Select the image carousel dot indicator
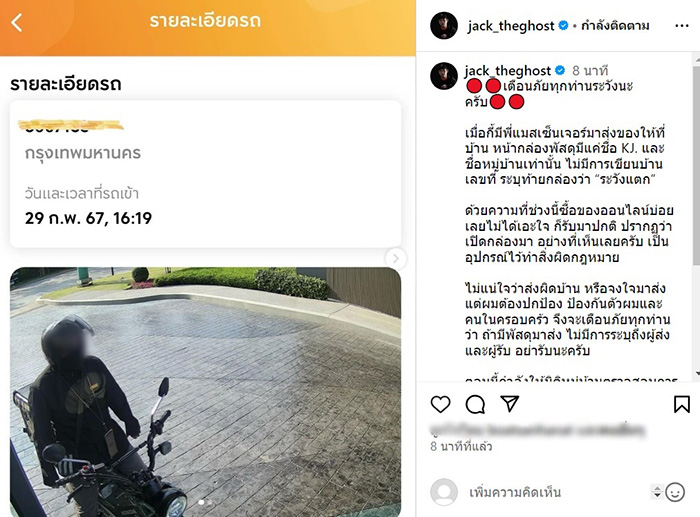The image size is (700, 517). pos(205,503)
